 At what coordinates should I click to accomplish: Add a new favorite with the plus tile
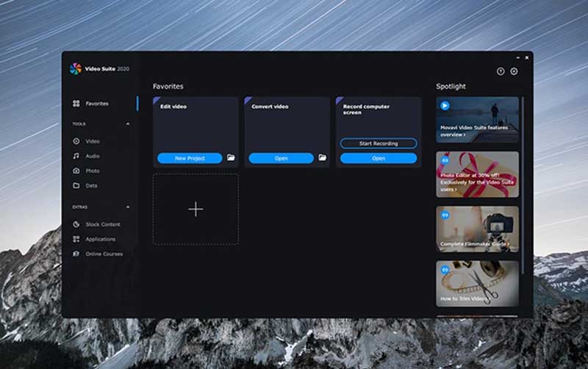coord(196,209)
